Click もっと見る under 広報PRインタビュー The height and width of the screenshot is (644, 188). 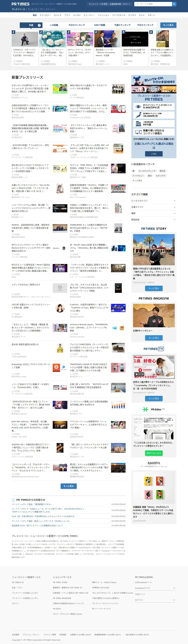pos(154,338)
